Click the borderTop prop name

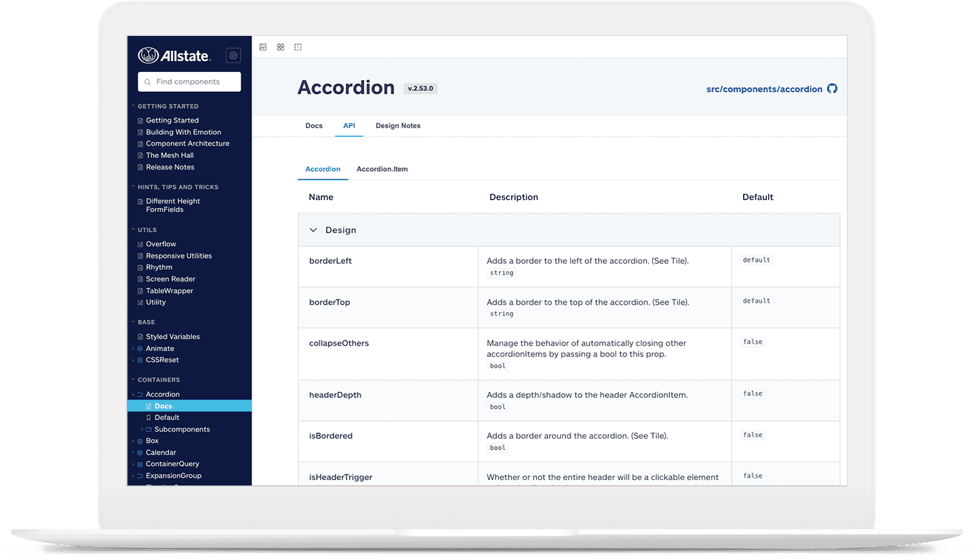(x=330, y=302)
